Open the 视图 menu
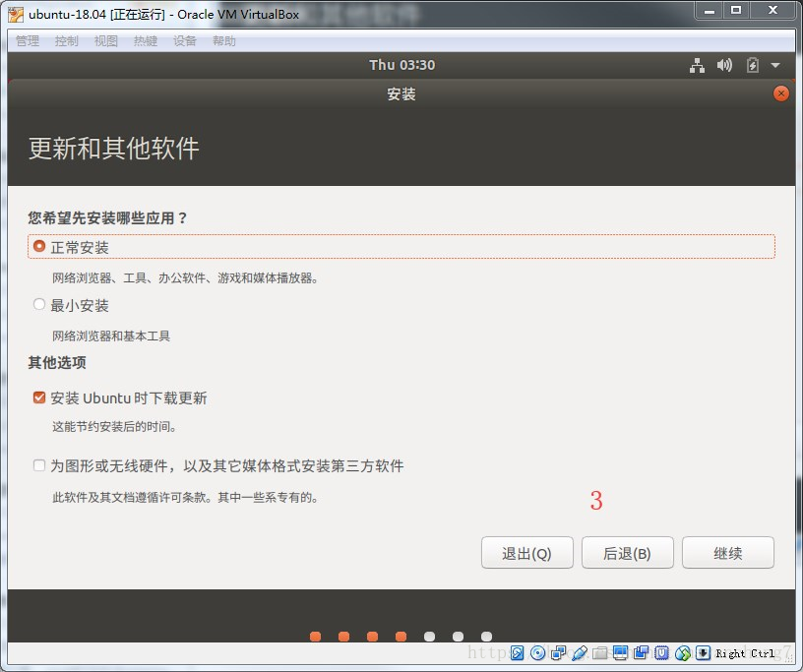 tap(105, 40)
